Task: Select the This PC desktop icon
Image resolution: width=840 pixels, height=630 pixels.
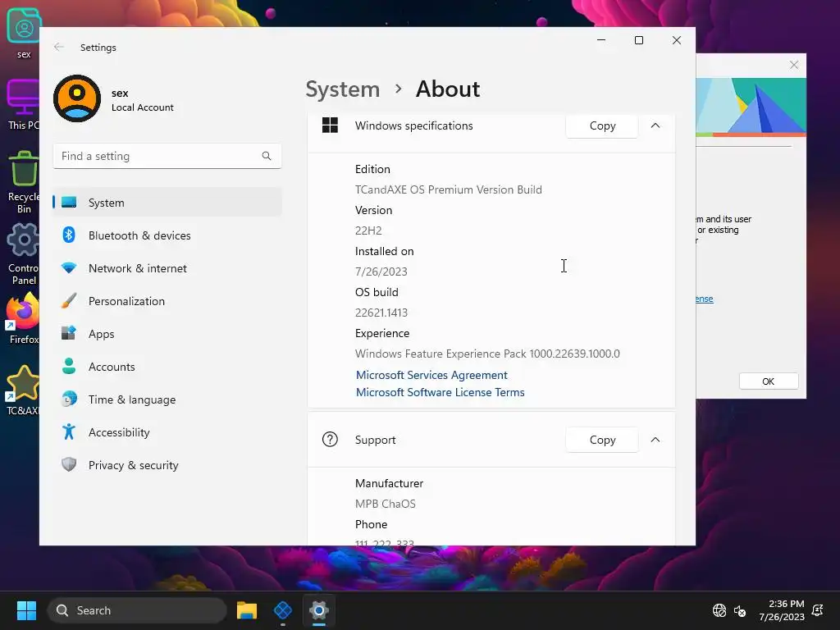Action: 24,105
